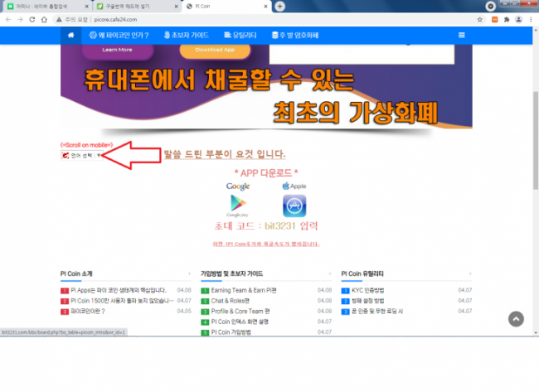Click the 가입방법 및 초보자 가이드 heading

coord(231,273)
